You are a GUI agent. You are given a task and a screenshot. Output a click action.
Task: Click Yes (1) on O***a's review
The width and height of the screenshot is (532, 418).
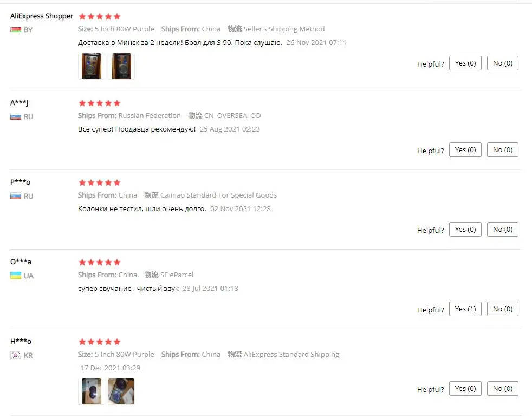tap(465, 309)
